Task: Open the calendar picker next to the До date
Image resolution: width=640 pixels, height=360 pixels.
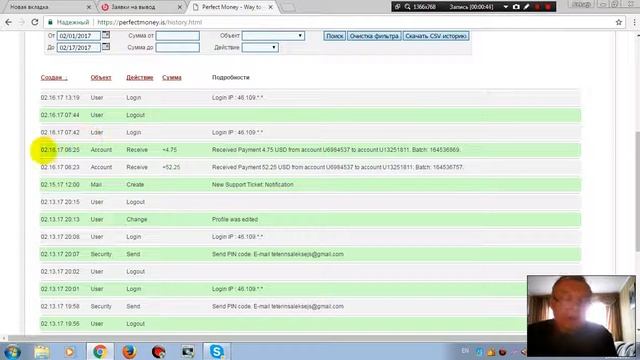Action: 106,47
